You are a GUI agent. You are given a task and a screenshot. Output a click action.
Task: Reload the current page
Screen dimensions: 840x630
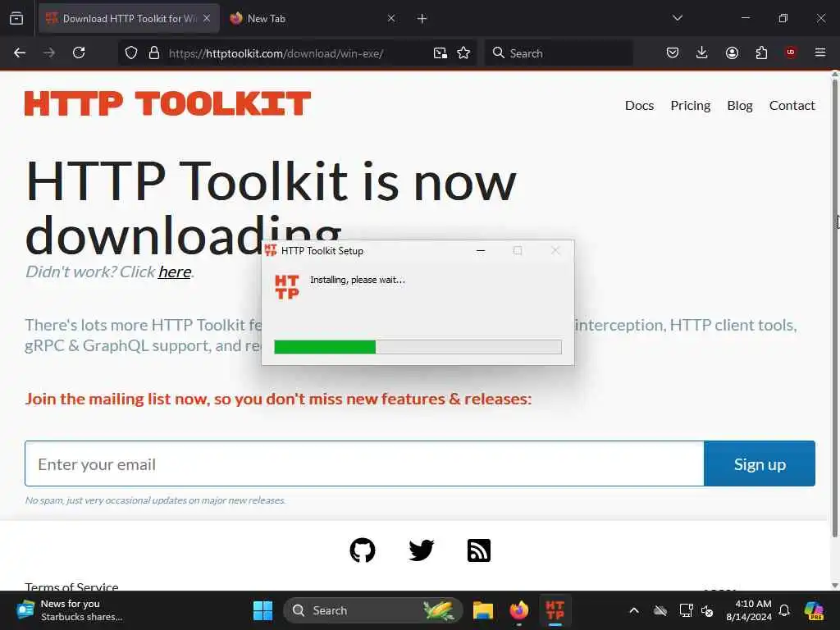pyautogui.click(x=79, y=53)
